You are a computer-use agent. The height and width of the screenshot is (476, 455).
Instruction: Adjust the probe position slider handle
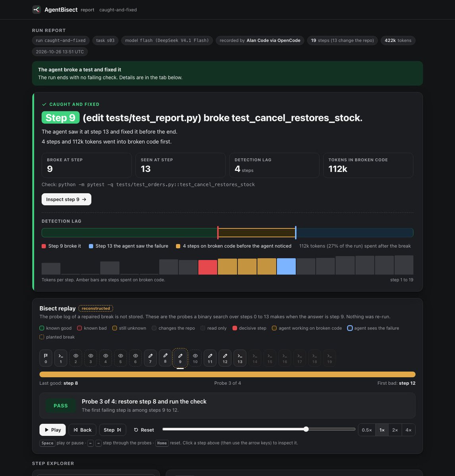click(306, 429)
